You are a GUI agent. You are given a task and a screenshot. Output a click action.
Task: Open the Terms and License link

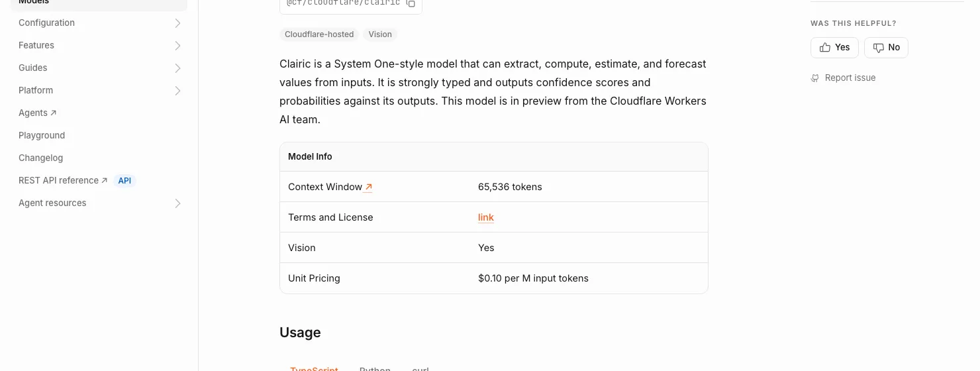[x=486, y=217]
